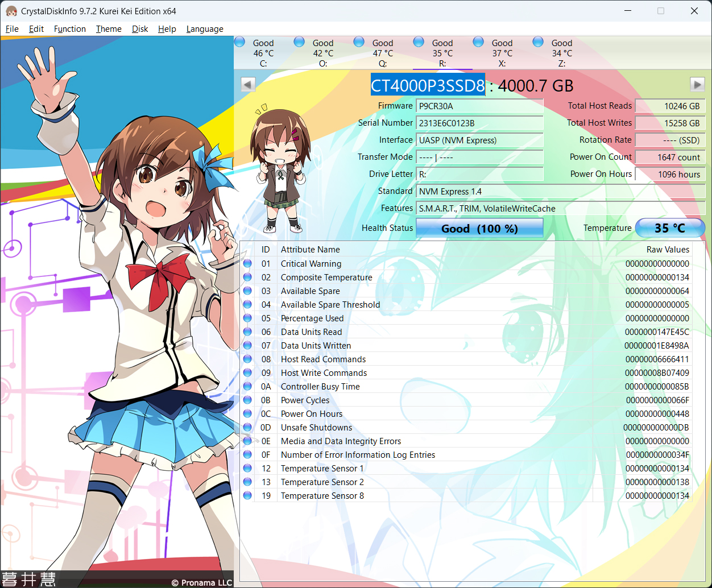Image resolution: width=712 pixels, height=588 pixels.
Task: Click status orb for Percentage Used row
Action: 247,318
